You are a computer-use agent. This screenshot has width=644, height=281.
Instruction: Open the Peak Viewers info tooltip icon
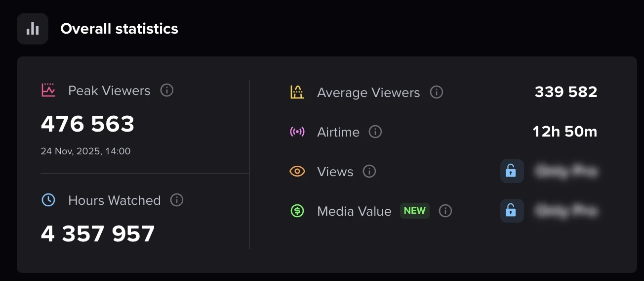[x=167, y=91]
